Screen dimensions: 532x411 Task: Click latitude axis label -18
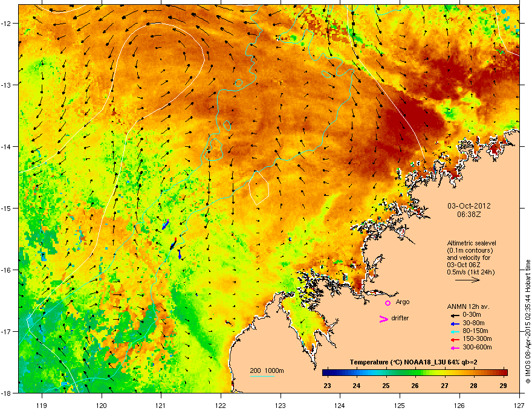pyautogui.click(x=6, y=393)
